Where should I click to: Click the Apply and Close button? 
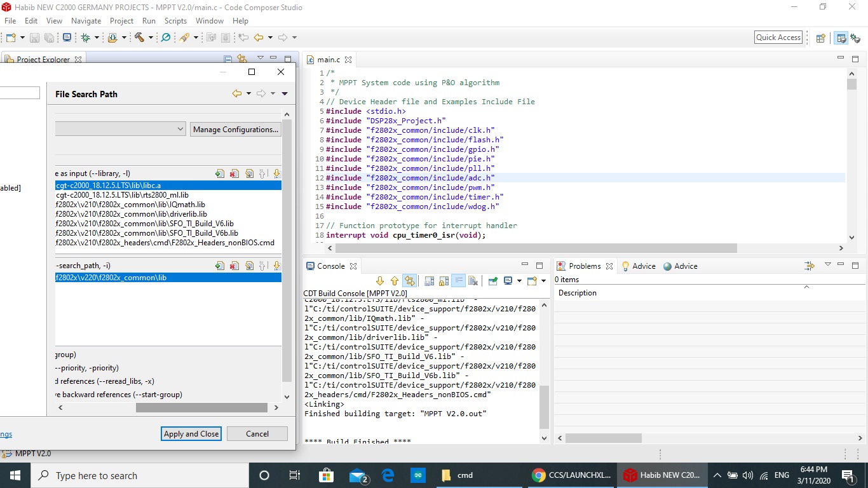pos(191,434)
